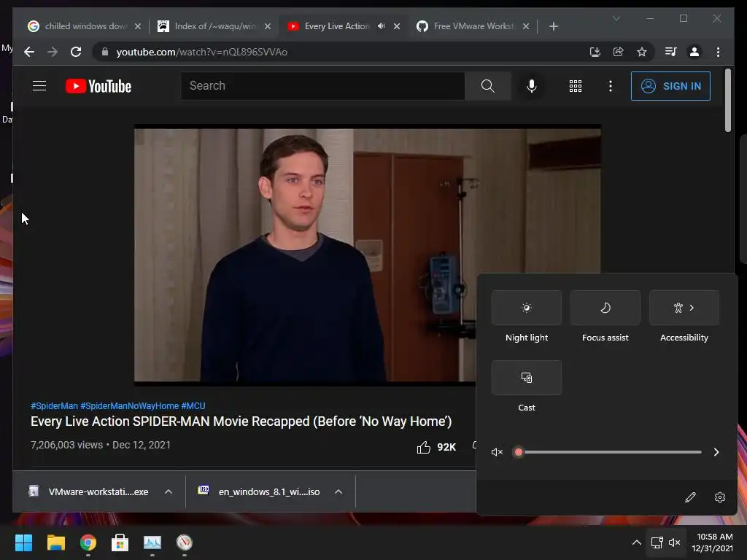
Task: Open YouTube apps grid icon
Action: [576, 86]
